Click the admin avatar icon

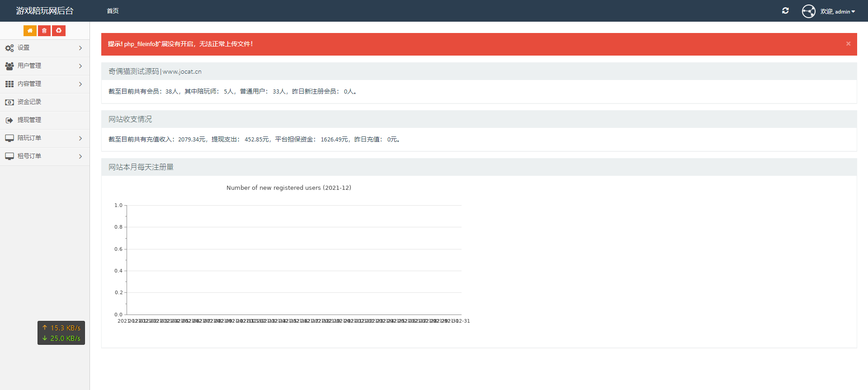tap(809, 11)
